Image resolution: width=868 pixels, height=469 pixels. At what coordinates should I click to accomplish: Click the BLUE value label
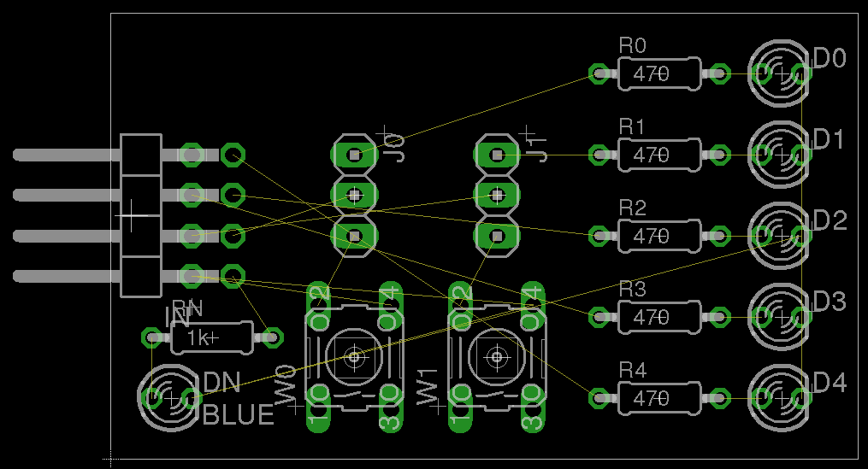[x=239, y=415]
